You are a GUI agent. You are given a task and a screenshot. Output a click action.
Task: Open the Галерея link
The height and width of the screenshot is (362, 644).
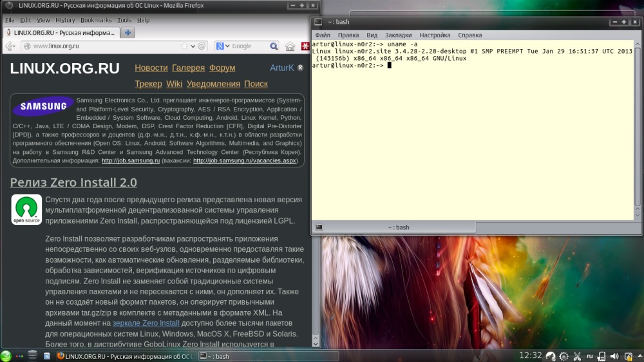click(188, 68)
